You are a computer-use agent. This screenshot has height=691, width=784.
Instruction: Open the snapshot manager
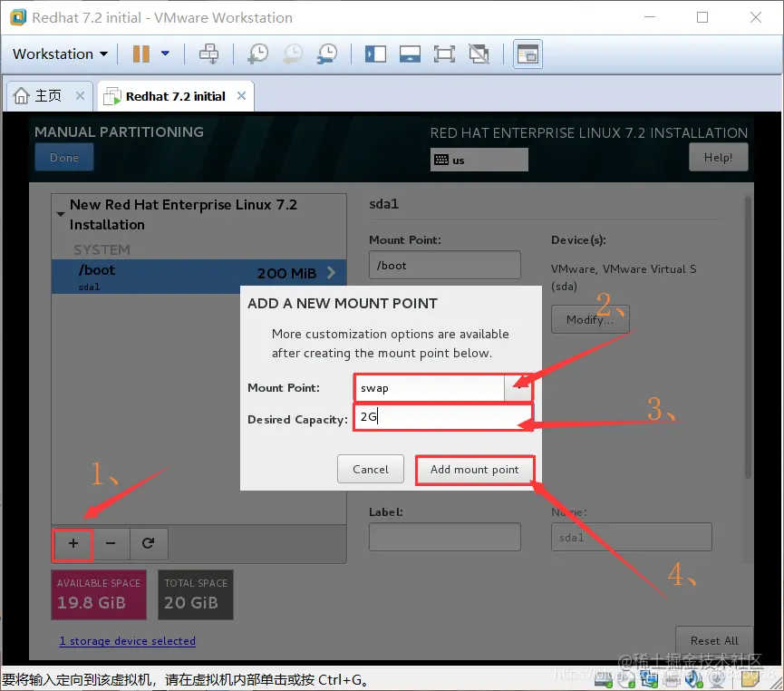tap(327, 54)
